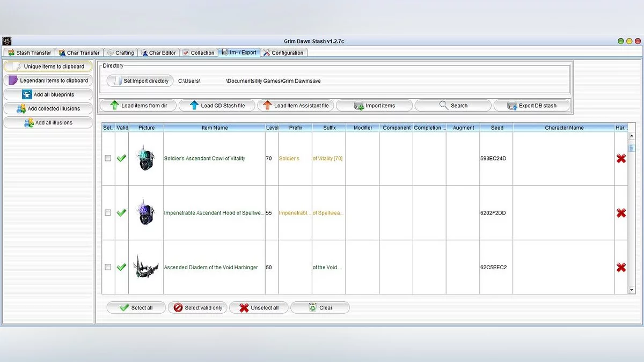The image size is (644, 362).
Task: Click seed value 6202F2DD
Action: [x=493, y=213]
